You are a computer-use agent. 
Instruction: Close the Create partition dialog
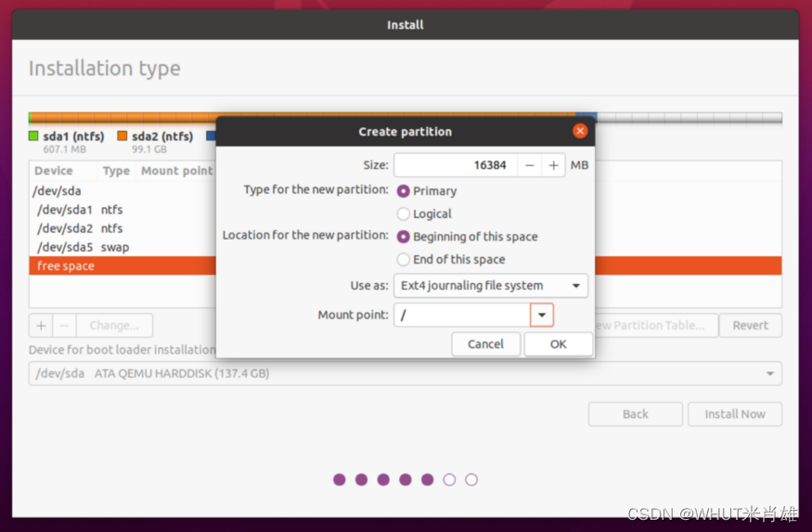(580, 131)
